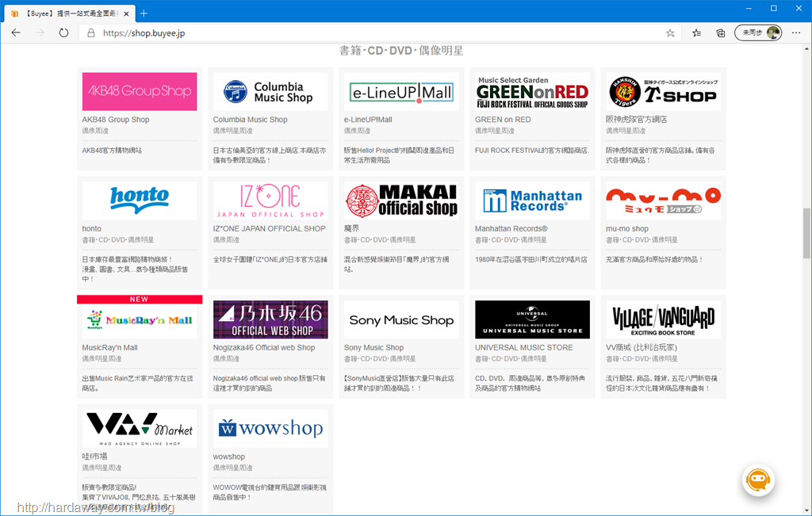Screen dimensions: 812x516
Task: Open the favorites list icon
Action: point(696,33)
